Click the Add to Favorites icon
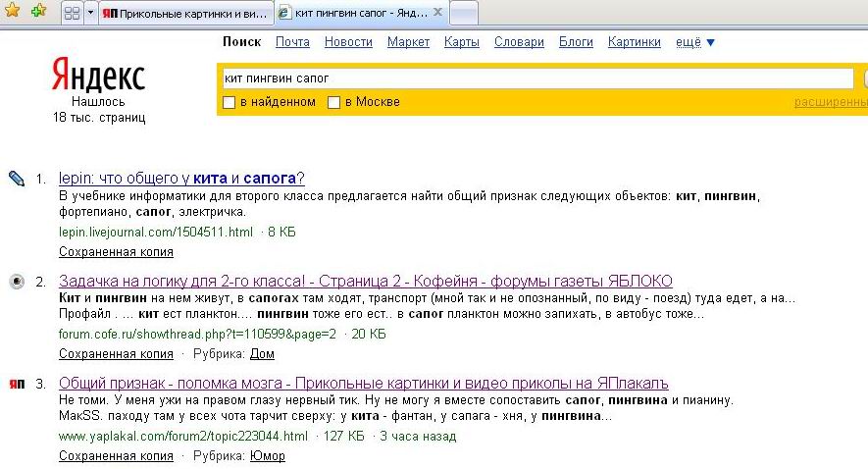Image resolution: width=868 pixels, height=469 pixels. pyautogui.click(x=39, y=10)
